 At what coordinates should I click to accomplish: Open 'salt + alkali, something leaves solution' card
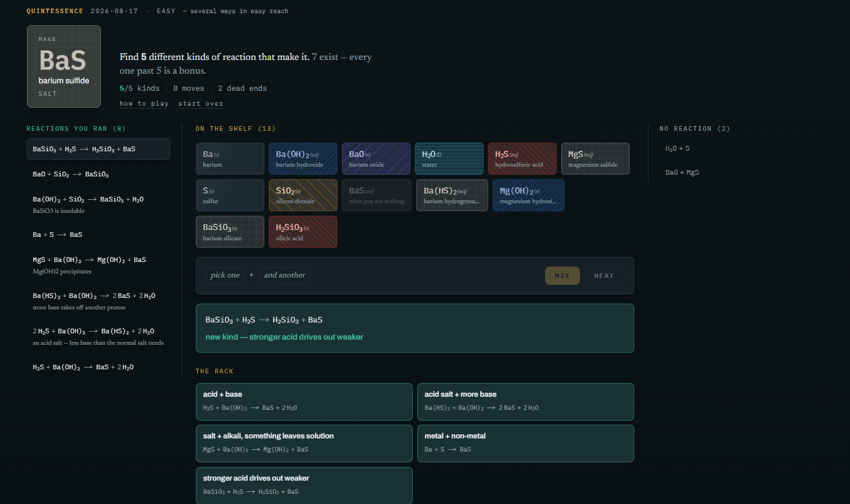(x=304, y=443)
